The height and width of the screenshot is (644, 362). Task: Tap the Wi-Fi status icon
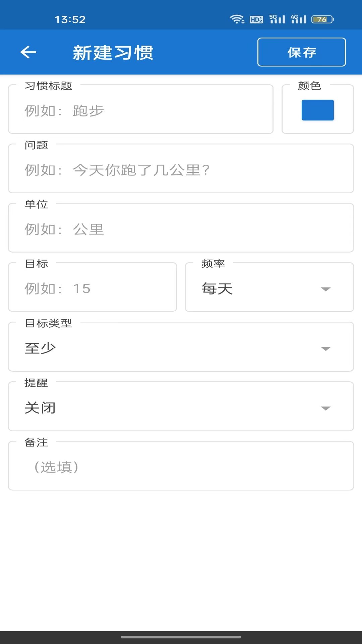(237, 19)
